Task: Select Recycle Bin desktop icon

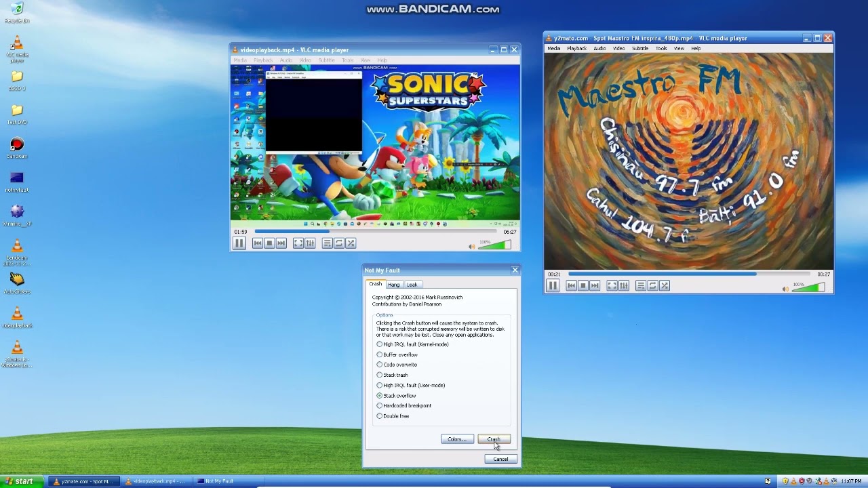Action: (x=17, y=13)
